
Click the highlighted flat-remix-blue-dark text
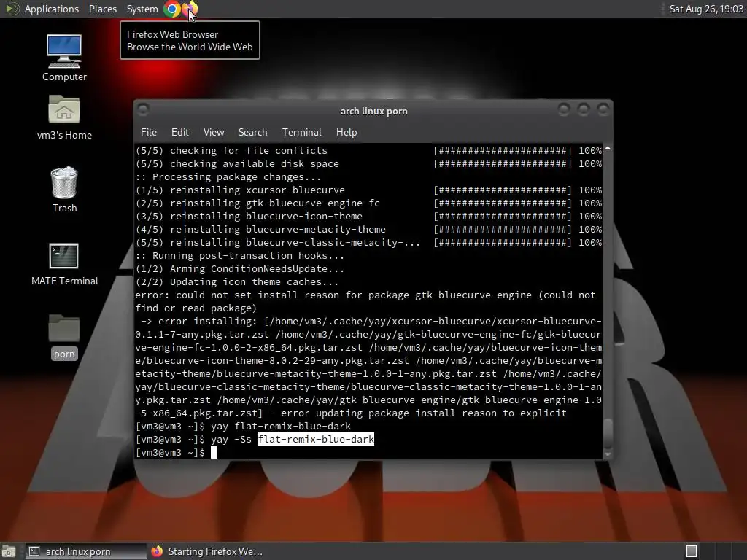click(316, 439)
